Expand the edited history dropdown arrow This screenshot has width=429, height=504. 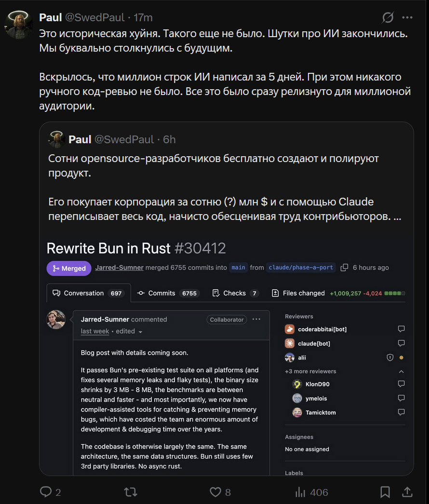[x=140, y=332]
